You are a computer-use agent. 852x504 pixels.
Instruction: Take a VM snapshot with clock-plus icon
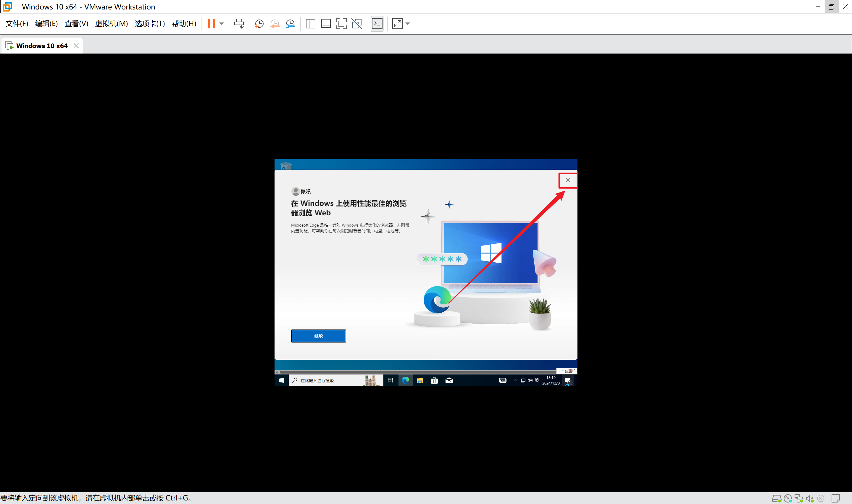click(x=259, y=23)
